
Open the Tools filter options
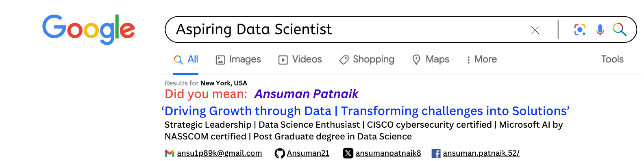tap(612, 59)
